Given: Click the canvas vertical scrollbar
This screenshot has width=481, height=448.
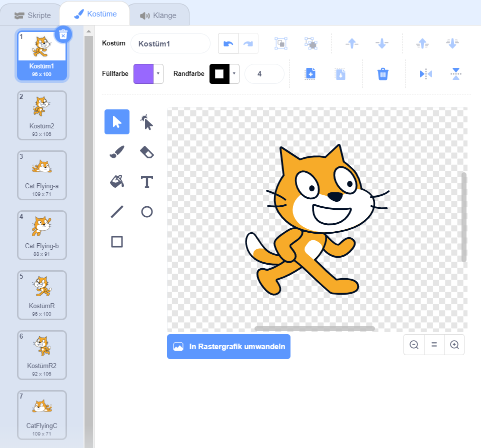Looking at the screenshot, I should pyautogui.click(x=464, y=217).
